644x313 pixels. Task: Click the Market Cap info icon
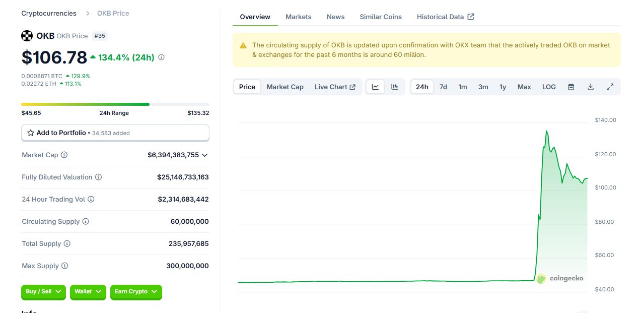coord(64,155)
